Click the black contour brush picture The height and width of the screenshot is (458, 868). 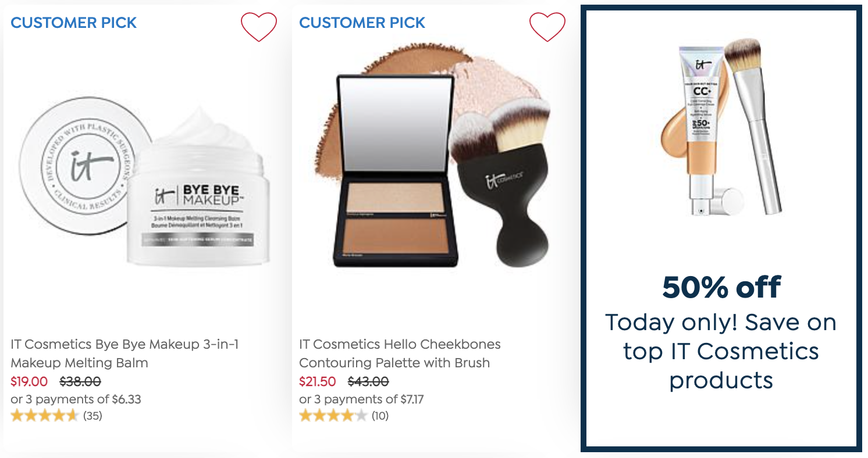(501, 185)
